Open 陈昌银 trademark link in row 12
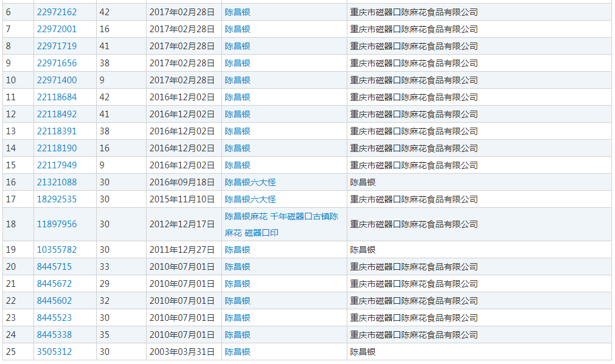This screenshot has height=364, width=615. pyautogui.click(x=238, y=114)
